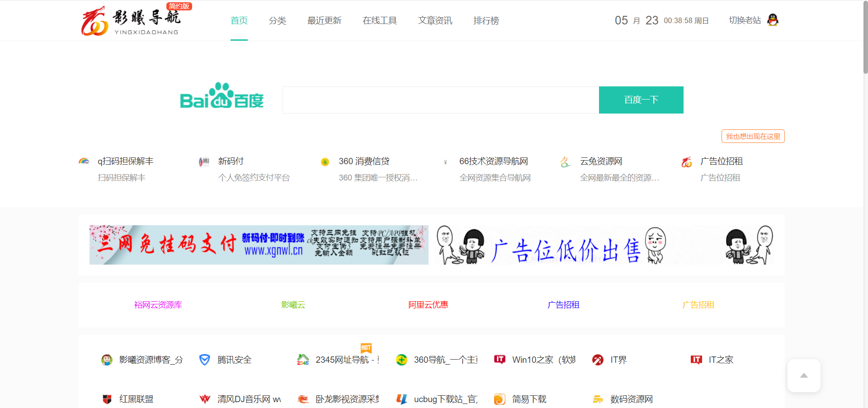Open the 裕网云资源库 link
This screenshot has height=408, width=868.
pos(158,305)
